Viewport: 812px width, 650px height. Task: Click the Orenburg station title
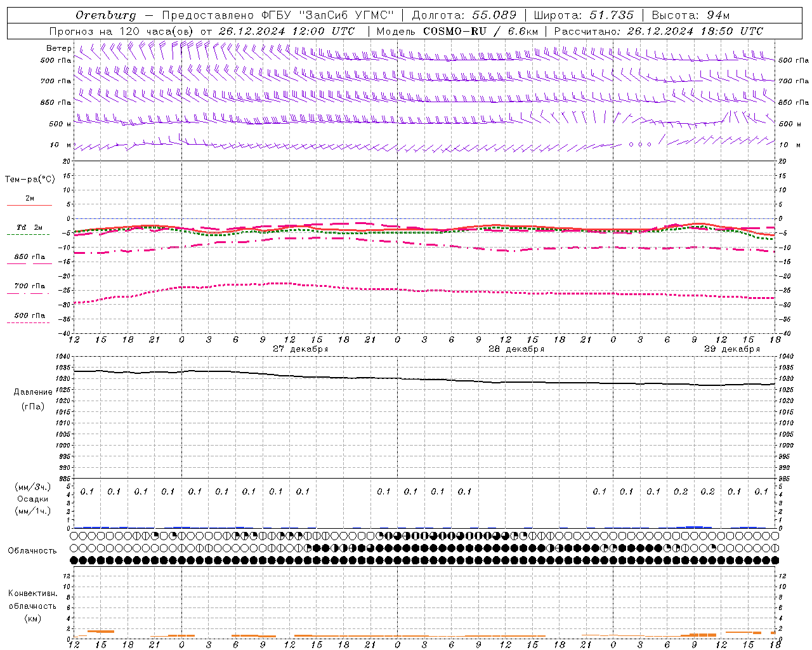pos(105,15)
